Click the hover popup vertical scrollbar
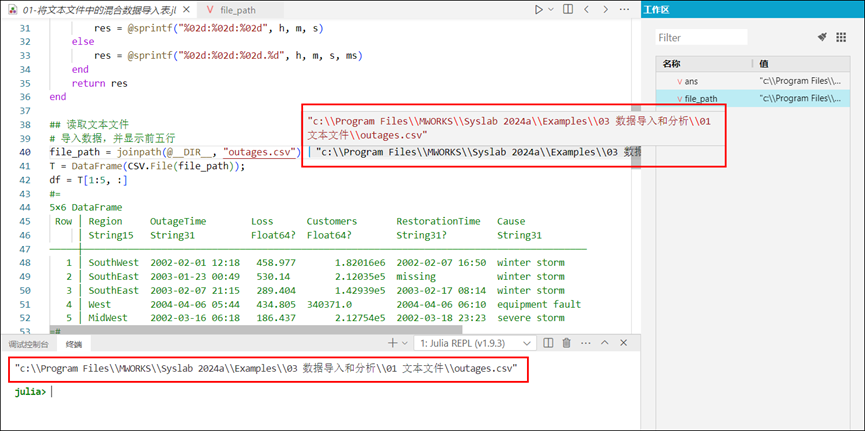This screenshot has height=431, width=865. tap(637, 138)
